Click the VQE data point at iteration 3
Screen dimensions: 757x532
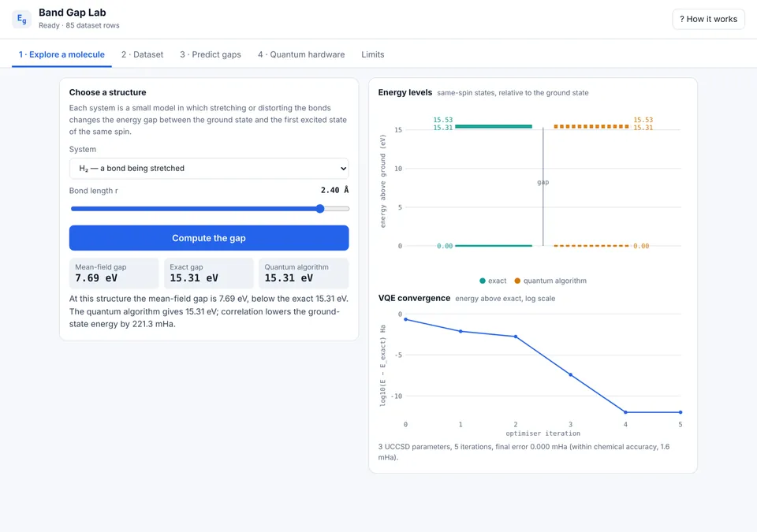tap(571, 374)
